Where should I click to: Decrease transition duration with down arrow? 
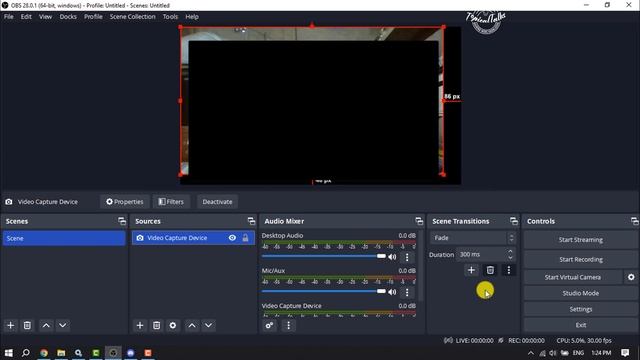510,258
